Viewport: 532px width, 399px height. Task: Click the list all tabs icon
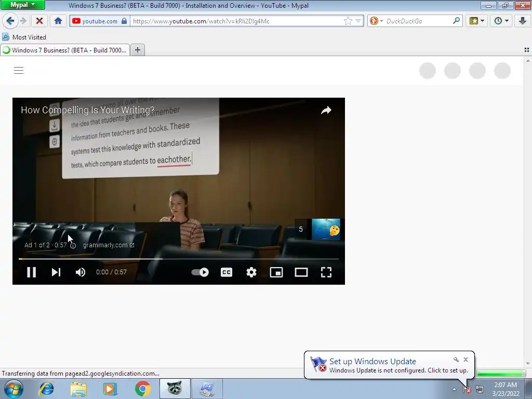pos(527,50)
